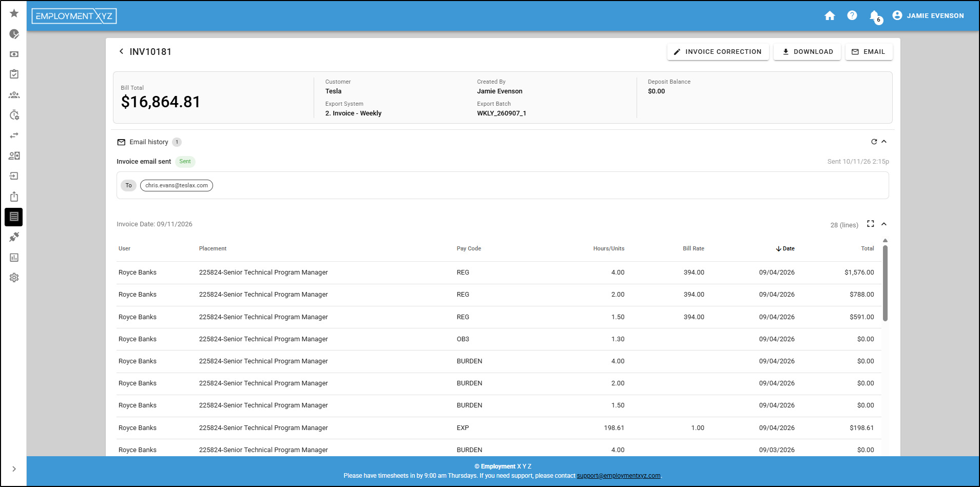Open the timer settings sidebar icon
Image resolution: width=980 pixels, height=487 pixels.
pyautogui.click(x=14, y=115)
